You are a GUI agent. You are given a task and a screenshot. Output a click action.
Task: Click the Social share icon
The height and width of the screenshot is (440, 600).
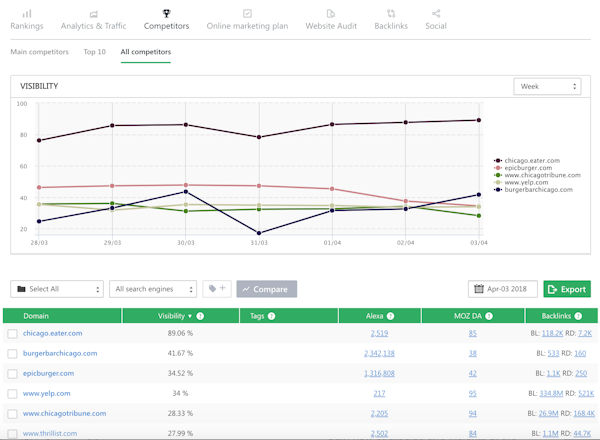tap(435, 13)
